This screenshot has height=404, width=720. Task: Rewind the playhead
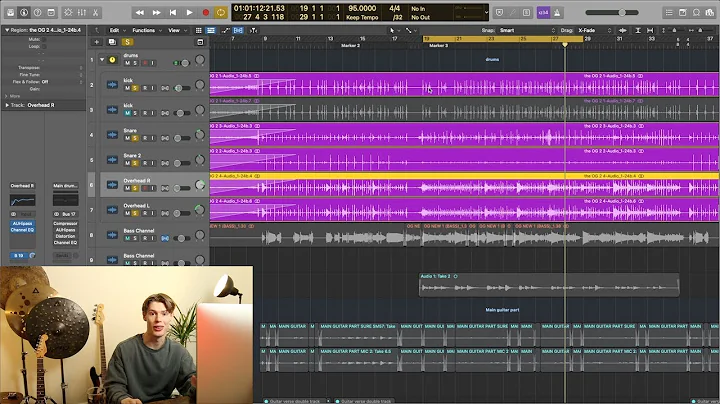(140, 12)
